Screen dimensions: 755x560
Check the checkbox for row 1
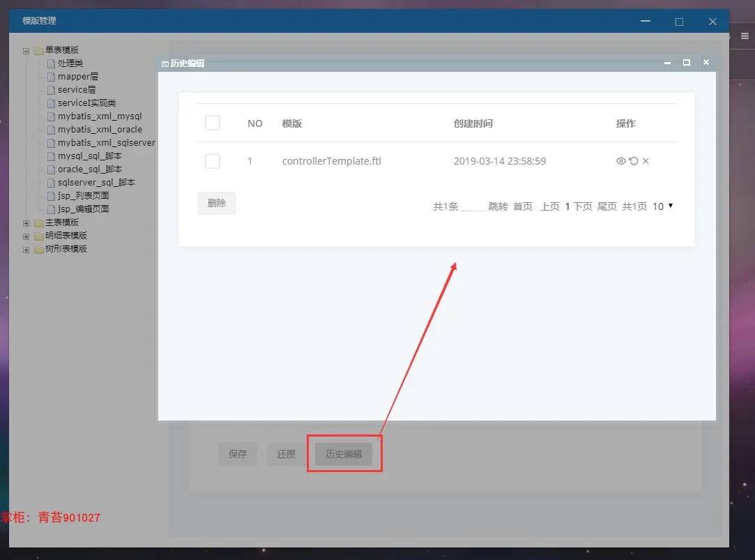[213, 161]
